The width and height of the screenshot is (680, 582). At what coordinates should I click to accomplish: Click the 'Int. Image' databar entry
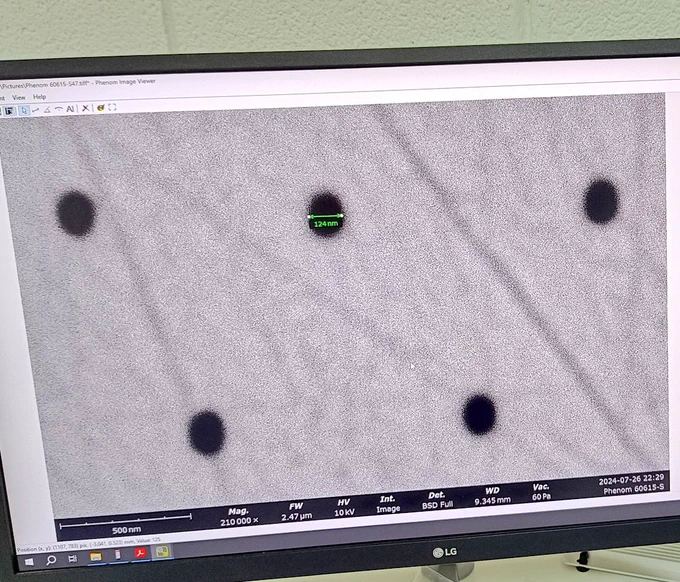(x=388, y=504)
